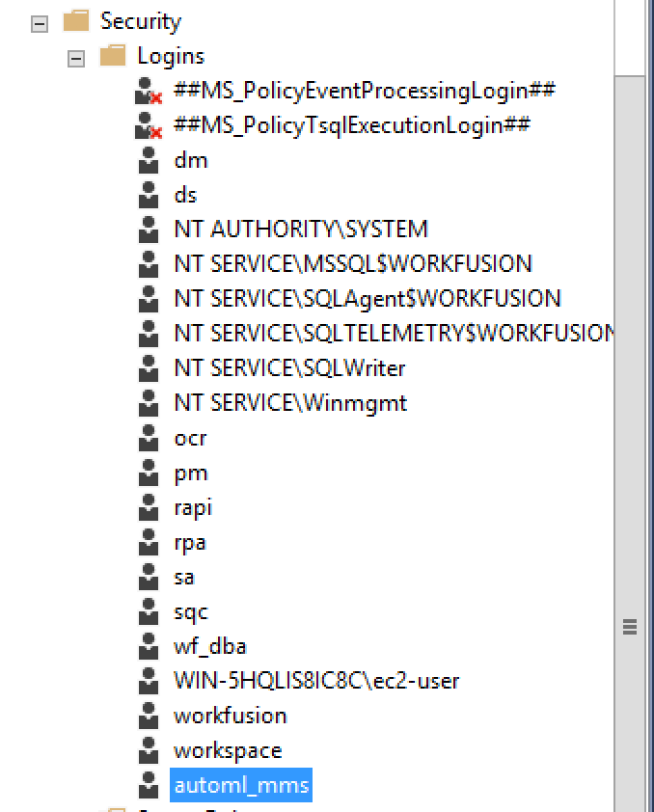The width and height of the screenshot is (654, 812).
Task: Select the pm login
Action: 191,474
